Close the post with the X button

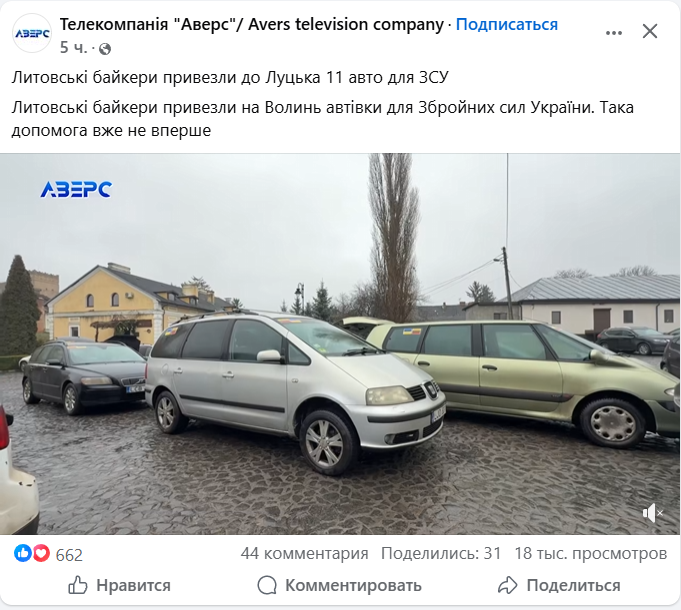pos(650,31)
